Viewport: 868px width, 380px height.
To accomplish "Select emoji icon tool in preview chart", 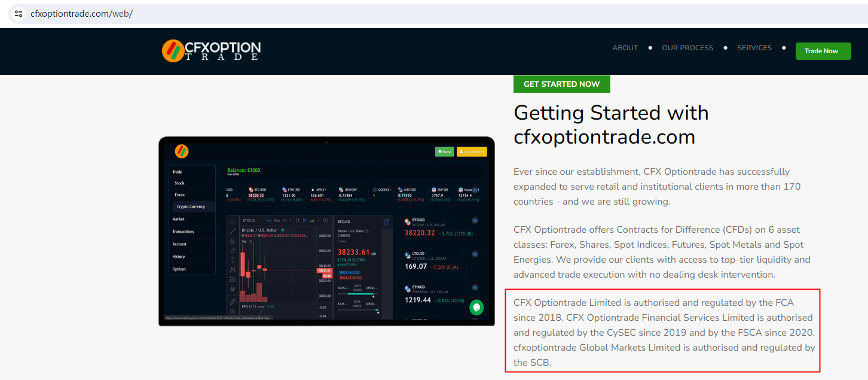I will point(233,289).
